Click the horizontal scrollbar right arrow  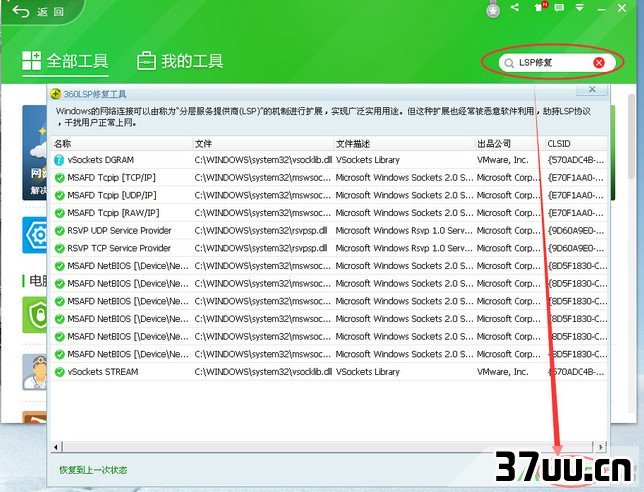point(600,447)
